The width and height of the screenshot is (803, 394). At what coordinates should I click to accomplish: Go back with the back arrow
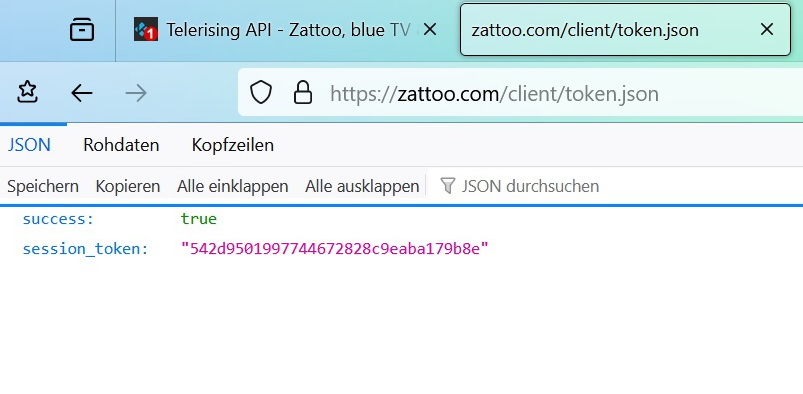81,93
